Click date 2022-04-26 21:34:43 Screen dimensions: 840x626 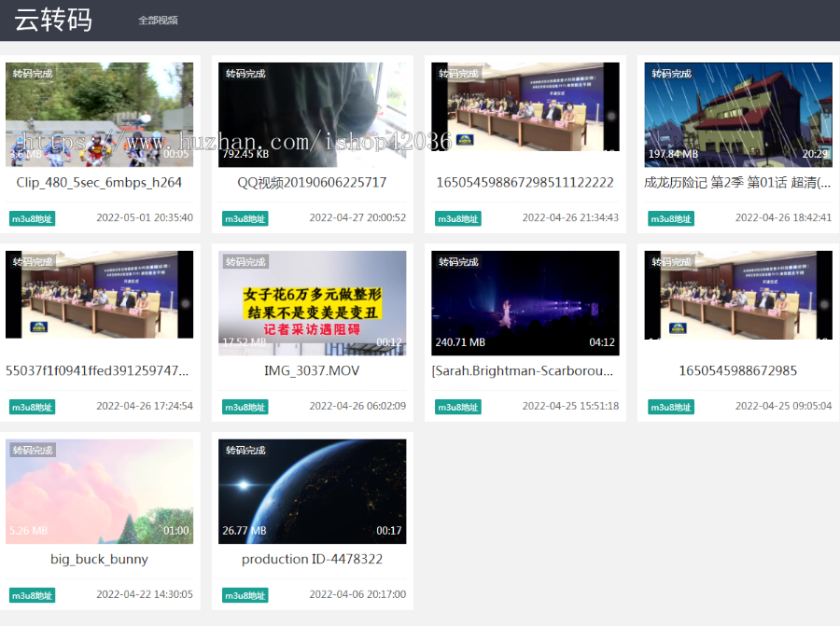coord(570,217)
